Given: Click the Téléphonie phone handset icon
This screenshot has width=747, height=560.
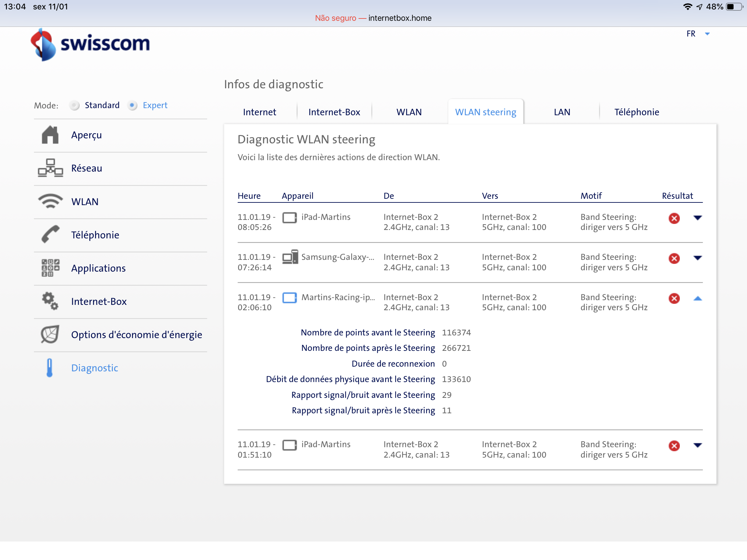Looking at the screenshot, I should coord(50,234).
